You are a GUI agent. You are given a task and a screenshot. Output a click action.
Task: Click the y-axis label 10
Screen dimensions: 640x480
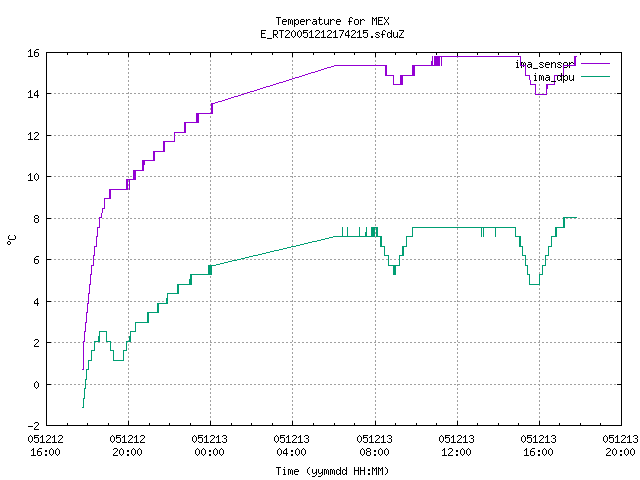(33, 177)
